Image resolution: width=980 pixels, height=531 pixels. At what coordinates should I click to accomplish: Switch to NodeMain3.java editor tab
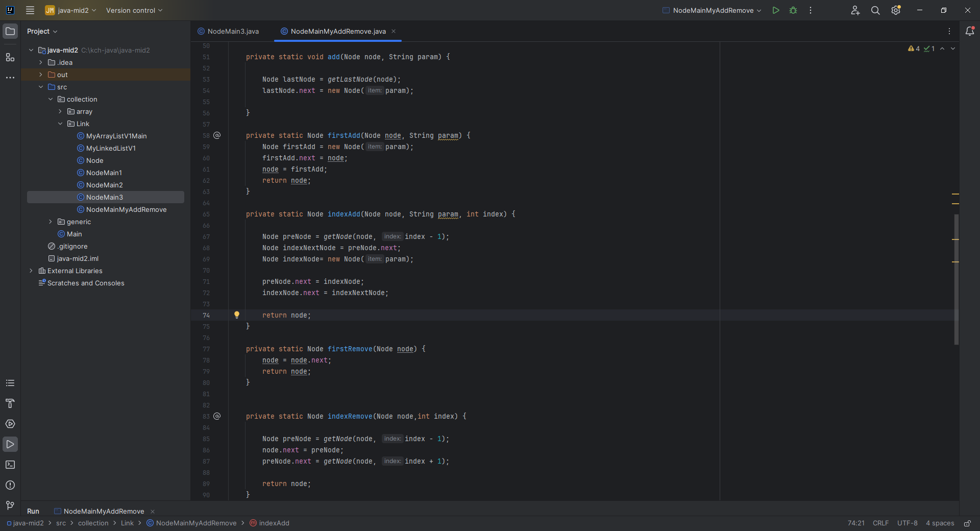(x=228, y=31)
